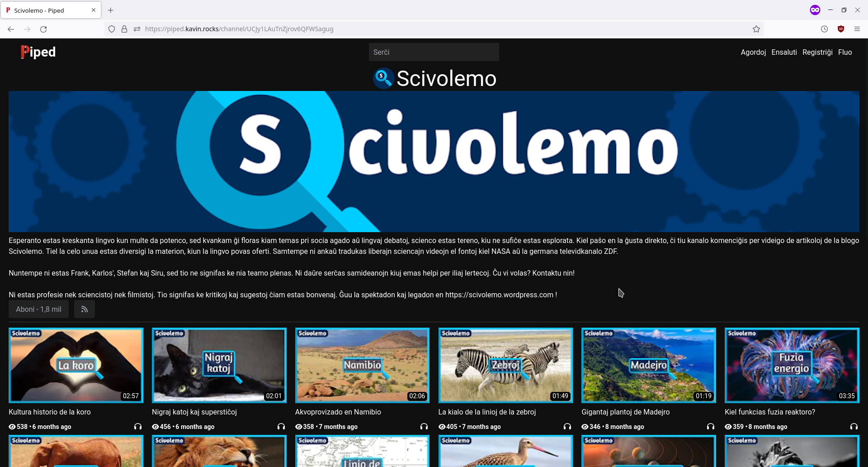
Task: Open the Linio de map video thumbnail
Action: (362, 451)
